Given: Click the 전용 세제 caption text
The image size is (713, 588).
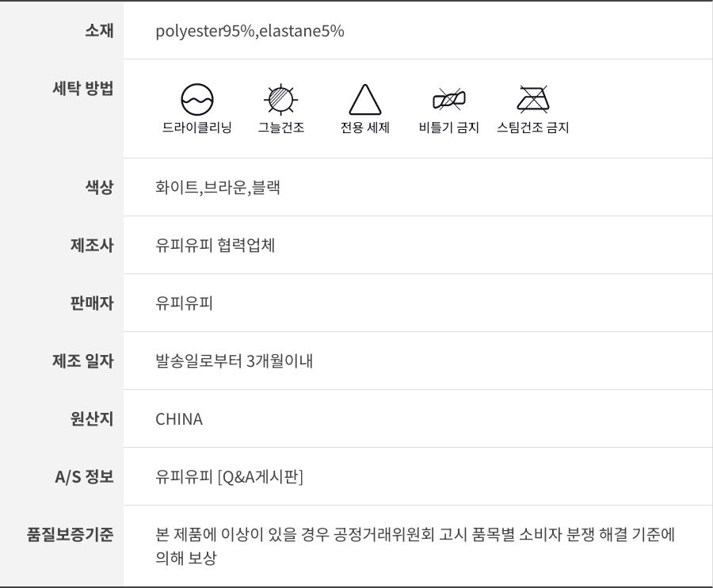Looking at the screenshot, I should (x=365, y=128).
